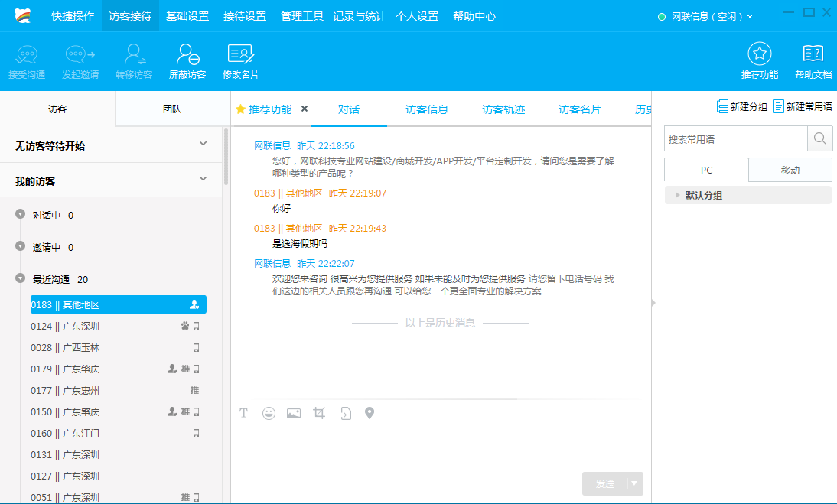Click the location pin icon
The height and width of the screenshot is (504, 837).
(370, 413)
